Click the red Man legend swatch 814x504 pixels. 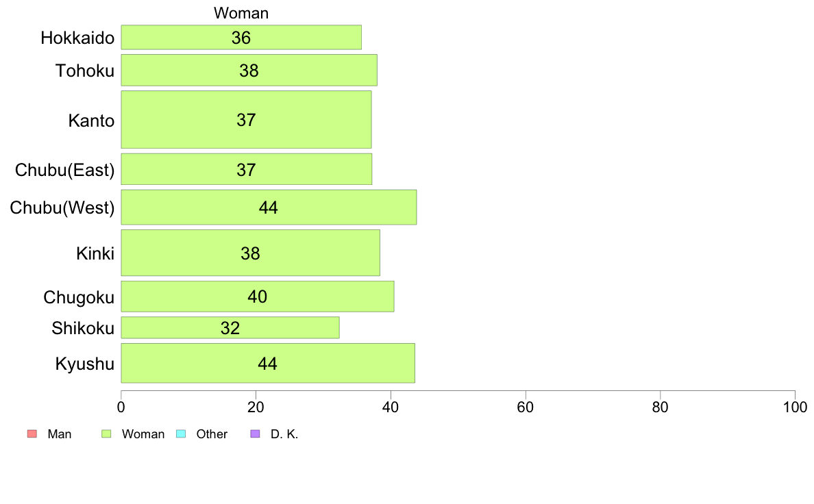(x=32, y=434)
